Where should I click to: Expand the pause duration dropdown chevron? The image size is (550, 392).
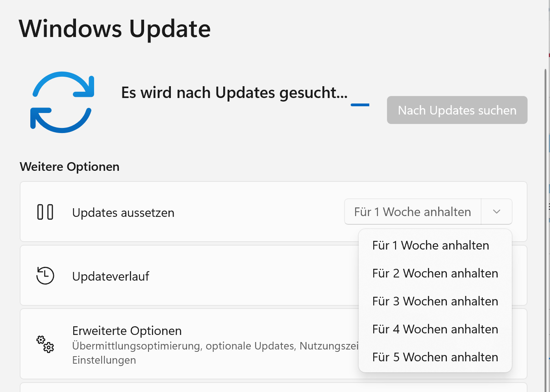[496, 212]
